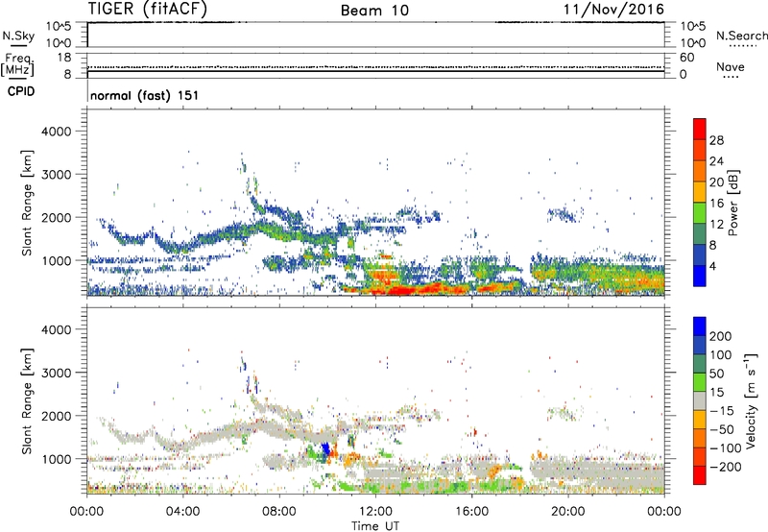
Task: Click the 'N.Sky' legend label
Action: coord(18,36)
